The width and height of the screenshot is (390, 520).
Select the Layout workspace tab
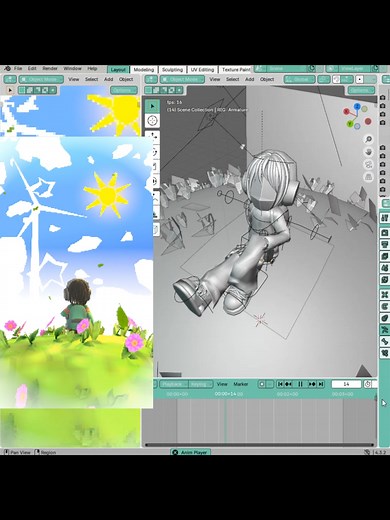point(118,70)
